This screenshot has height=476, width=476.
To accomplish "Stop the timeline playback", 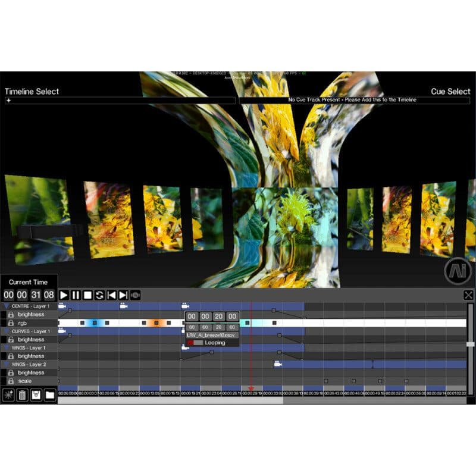I will click(x=87, y=295).
